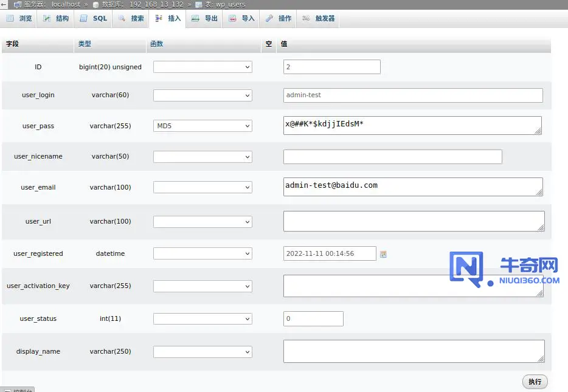568x392 pixels.
Task: Open the function dropdown for user_status
Action: [203, 318]
